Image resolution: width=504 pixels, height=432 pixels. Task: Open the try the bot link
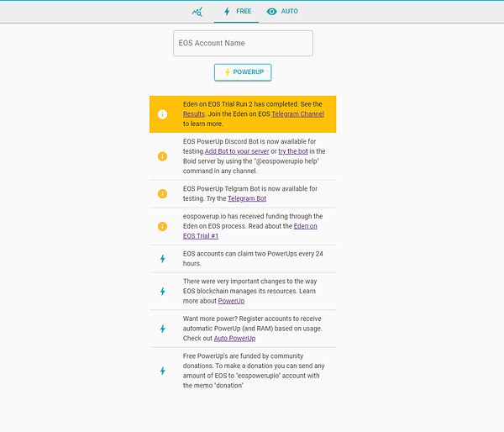coord(293,151)
